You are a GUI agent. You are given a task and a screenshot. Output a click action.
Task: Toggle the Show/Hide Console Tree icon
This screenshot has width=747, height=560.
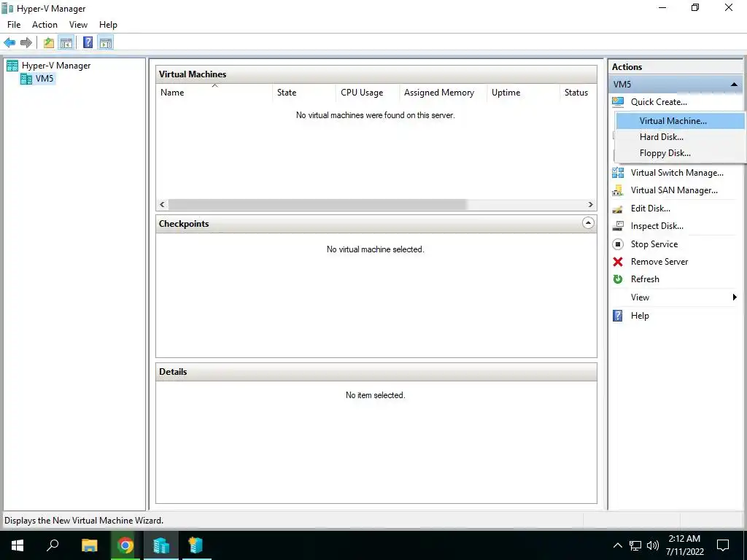[66, 43]
